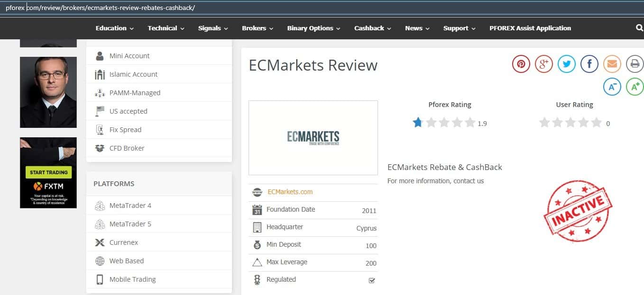The width and height of the screenshot is (644, 295).
Task: Expand the Signals dropdown menu
Action: tap(213, 28)
